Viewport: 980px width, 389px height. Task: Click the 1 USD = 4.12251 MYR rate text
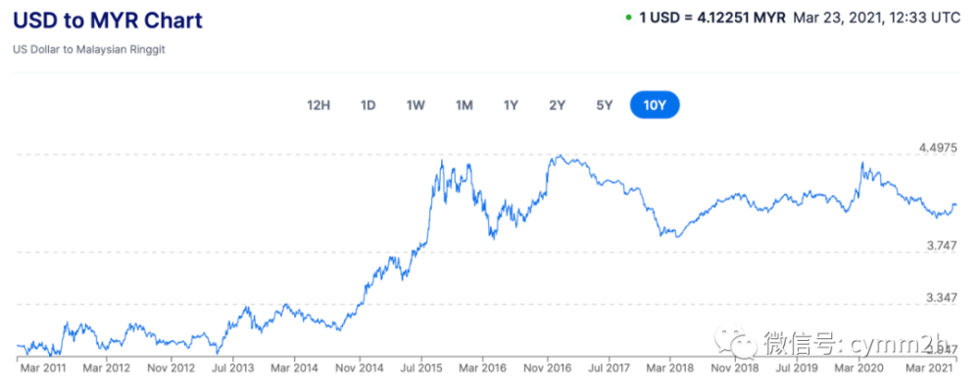(711, 18)
